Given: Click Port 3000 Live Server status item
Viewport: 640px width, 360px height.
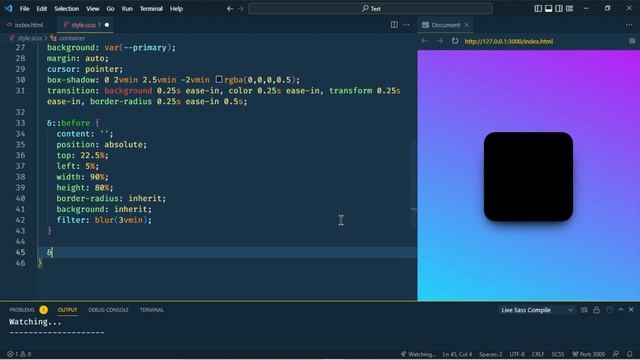Looking at the screenshot, I should tap(588, 354).
